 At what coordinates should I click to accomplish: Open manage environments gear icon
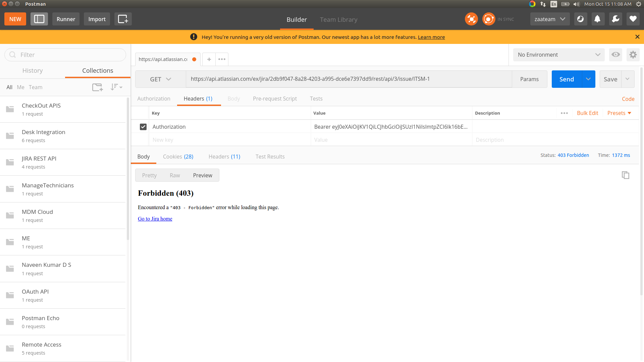(x=633, y=55)
